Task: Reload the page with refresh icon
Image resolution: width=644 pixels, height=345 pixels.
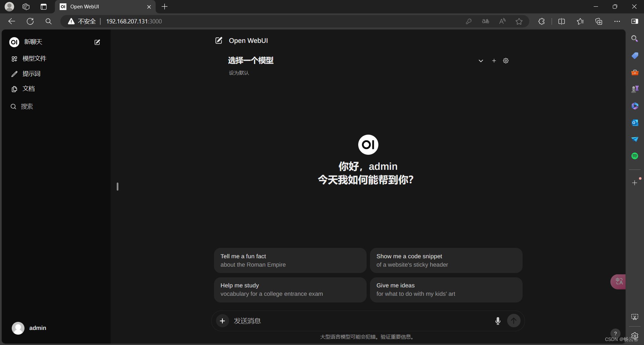Action: 30,21
